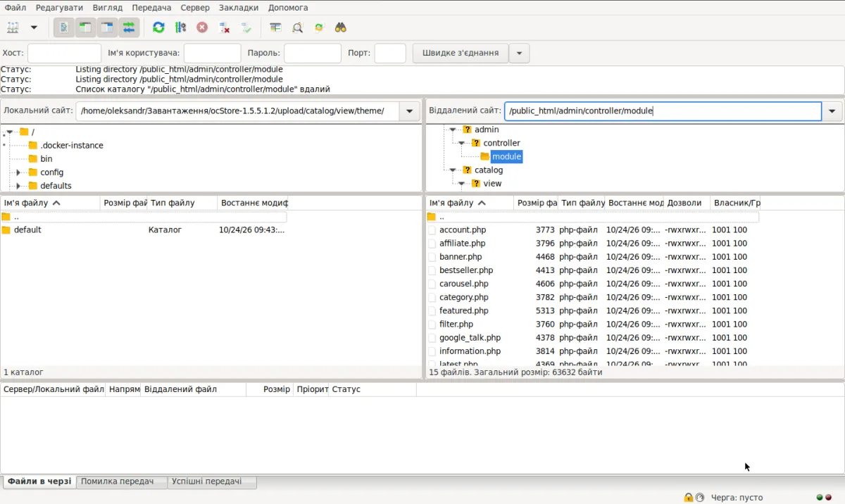Screen dimensions: 845x504
Task: Click the Швидке з'єднання button
Action: click(461, 53)
